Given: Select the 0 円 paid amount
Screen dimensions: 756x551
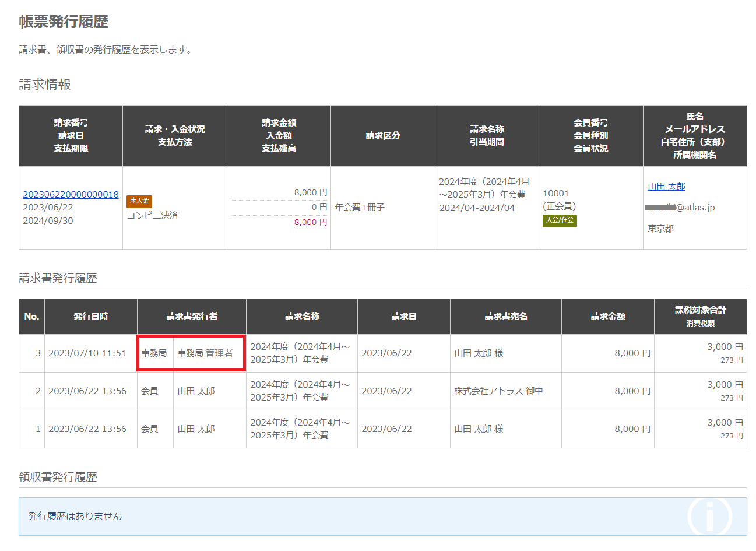Looking at the screenshot, I should (319, 207).
